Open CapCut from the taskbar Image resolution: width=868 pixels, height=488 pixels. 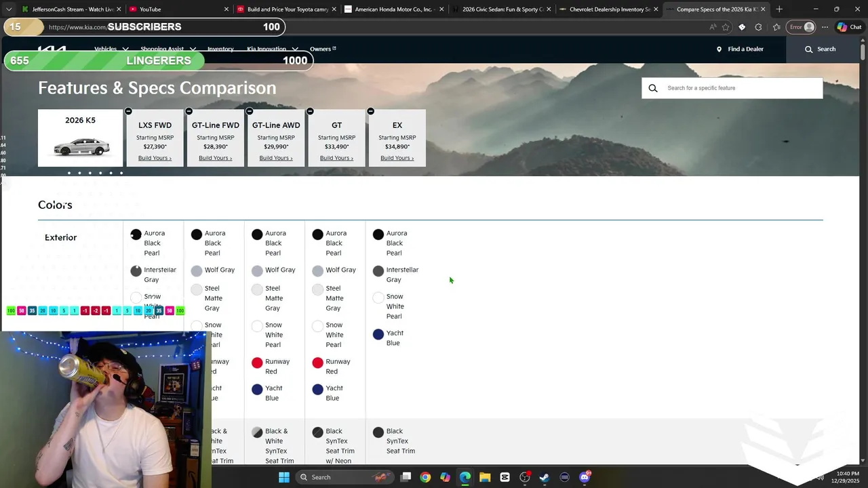tap(505, 477)
